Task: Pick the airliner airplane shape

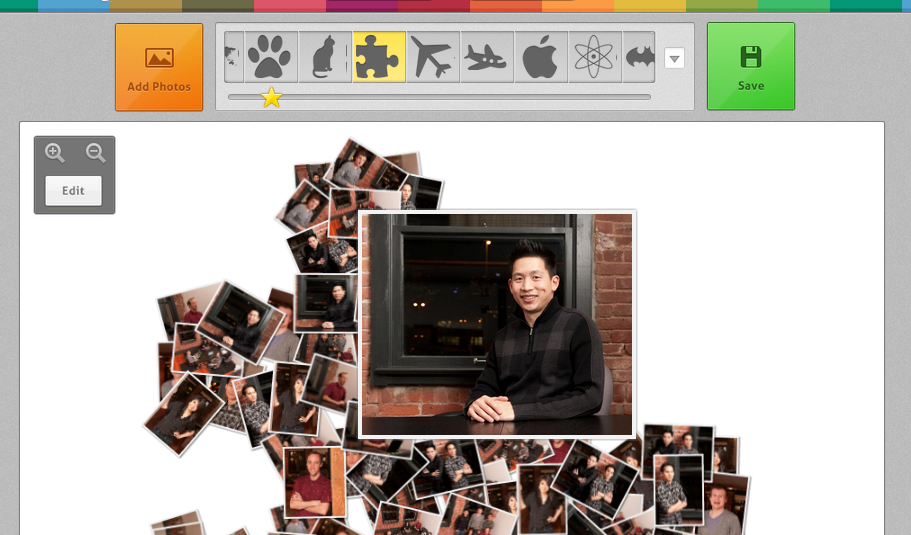Action: click(432, 57)
